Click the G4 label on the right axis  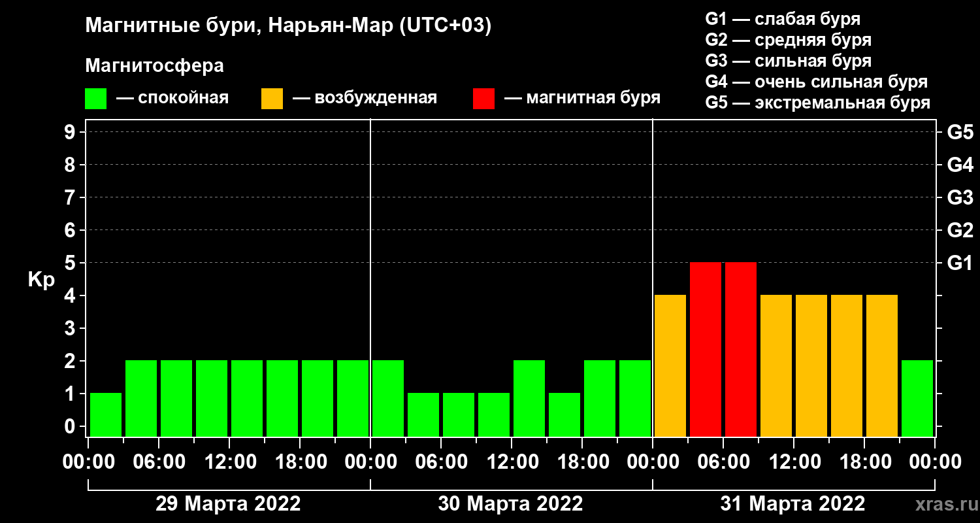click(x=960, y=165)
